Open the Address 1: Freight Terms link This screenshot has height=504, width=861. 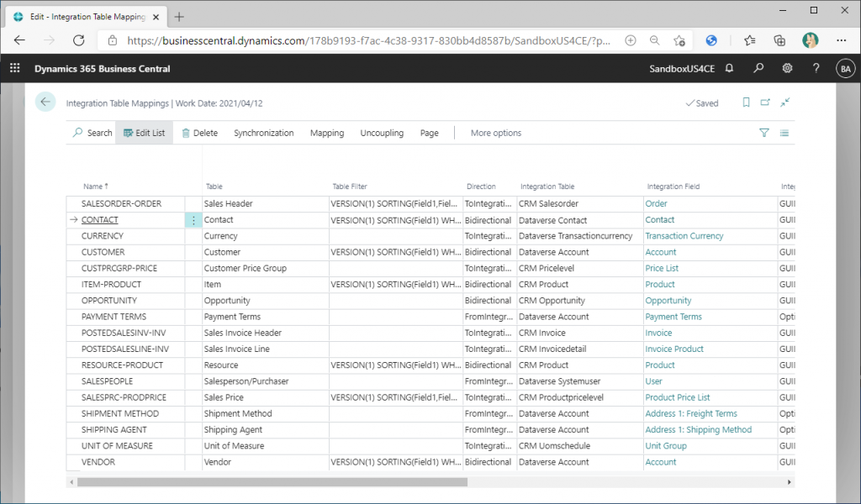691,413
